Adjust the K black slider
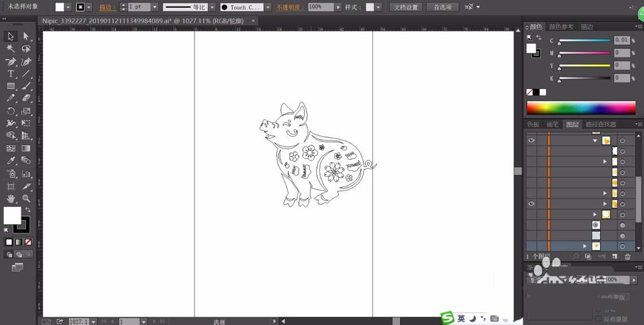 coord(584,78)
